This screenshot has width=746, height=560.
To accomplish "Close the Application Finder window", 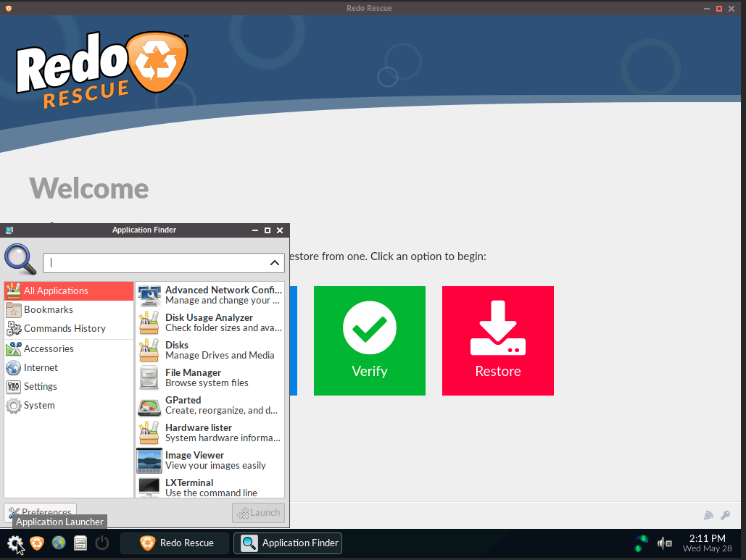I will coord(280,230).
